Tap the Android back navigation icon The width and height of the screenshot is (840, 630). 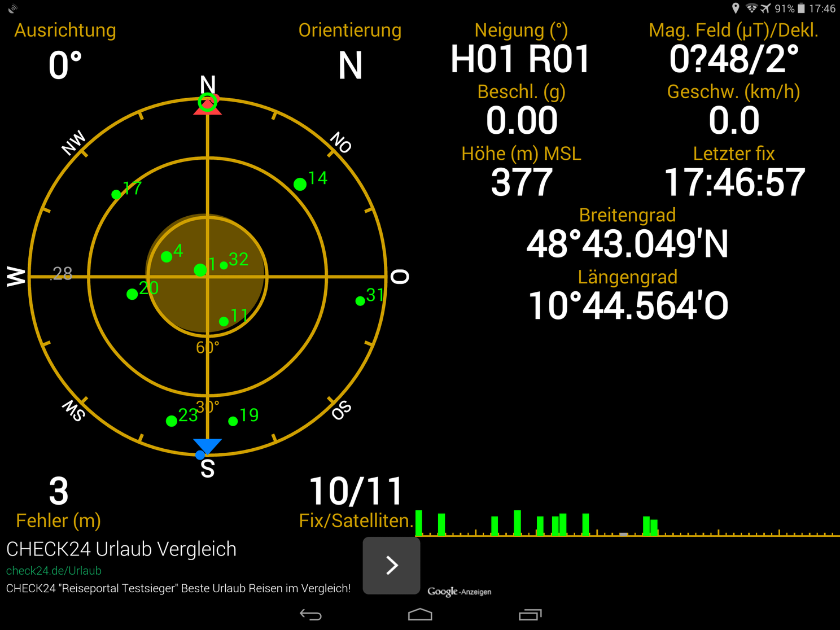(310, 615)
